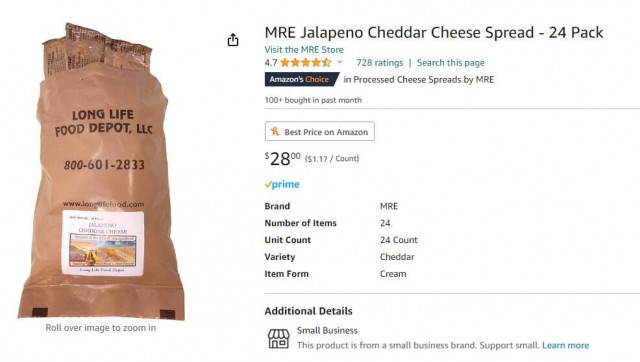Click the Amazon's Choice badge
640x362 pixels.
click(x=301, y=79)
